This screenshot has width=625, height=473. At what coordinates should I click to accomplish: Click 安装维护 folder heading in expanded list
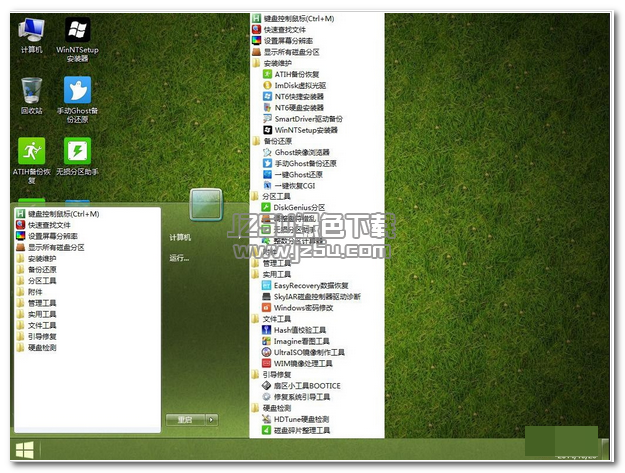[x=272, y=63]
